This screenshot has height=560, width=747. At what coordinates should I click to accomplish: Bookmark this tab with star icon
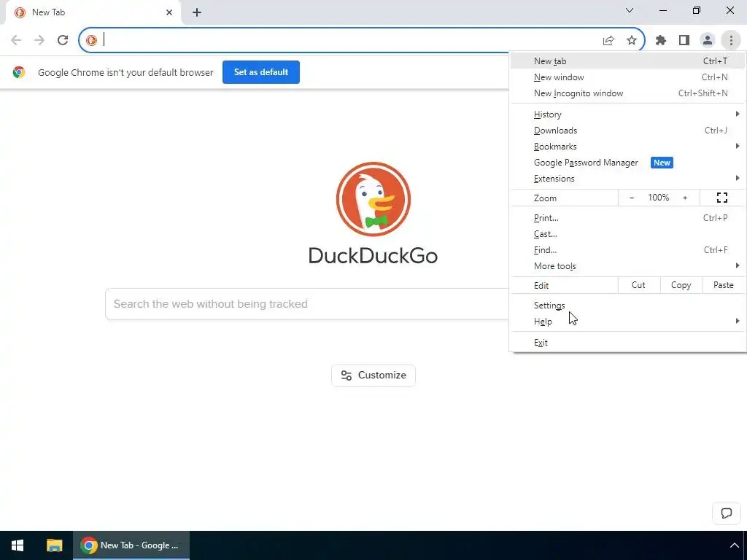(x=632, y=41)
